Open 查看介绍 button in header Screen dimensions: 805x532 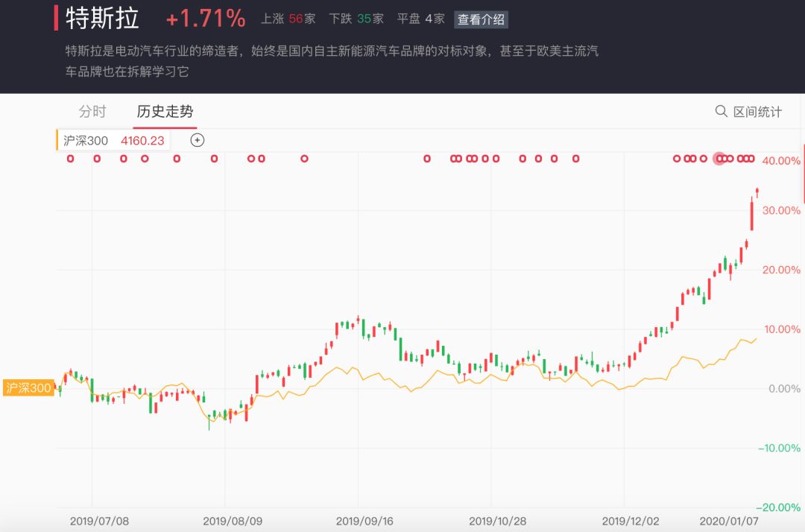point(481,19)
